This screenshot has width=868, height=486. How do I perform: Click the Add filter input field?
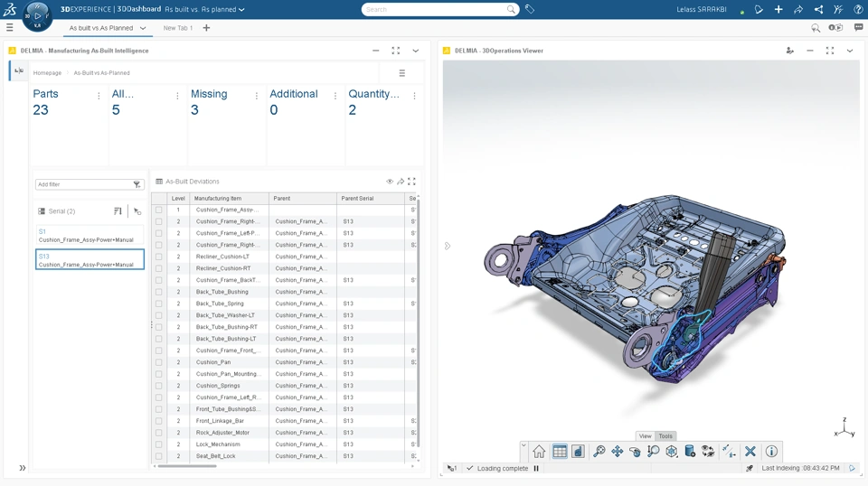point(84,184)
